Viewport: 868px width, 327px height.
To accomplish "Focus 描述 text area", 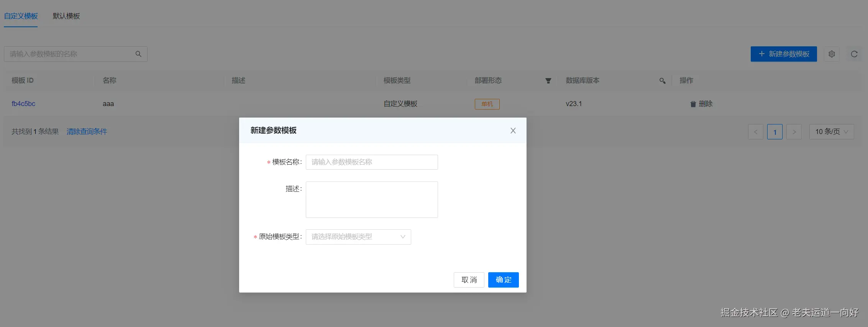I will [x=372, y=199].
